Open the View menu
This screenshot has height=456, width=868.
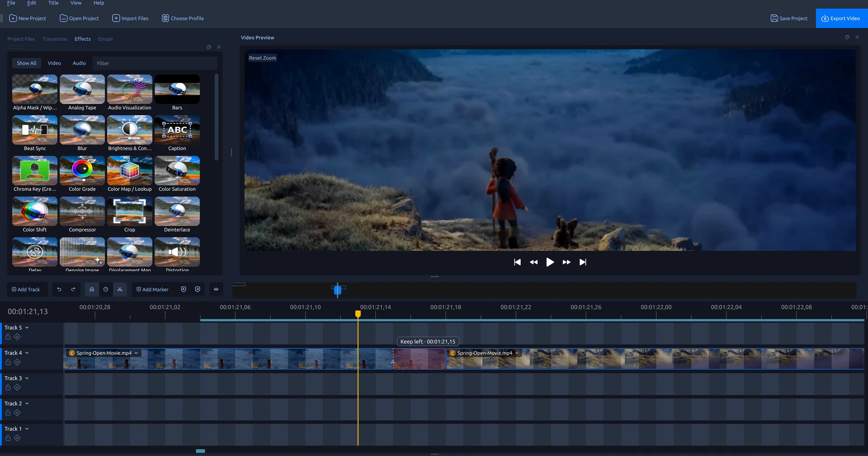pyautogui.click(x=76, y=3)
